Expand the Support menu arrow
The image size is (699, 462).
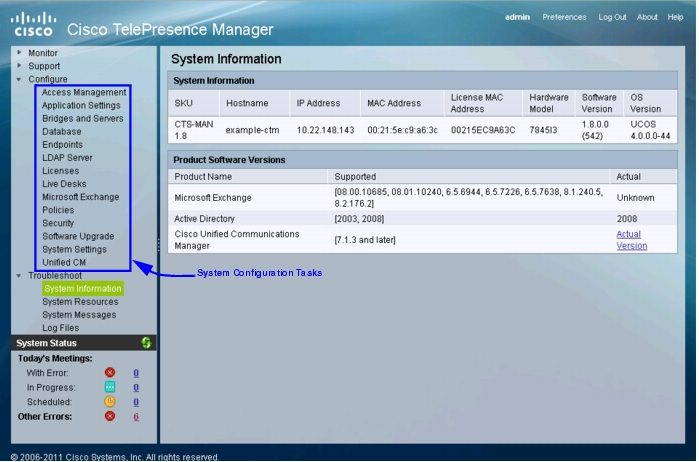coord(19,66)
